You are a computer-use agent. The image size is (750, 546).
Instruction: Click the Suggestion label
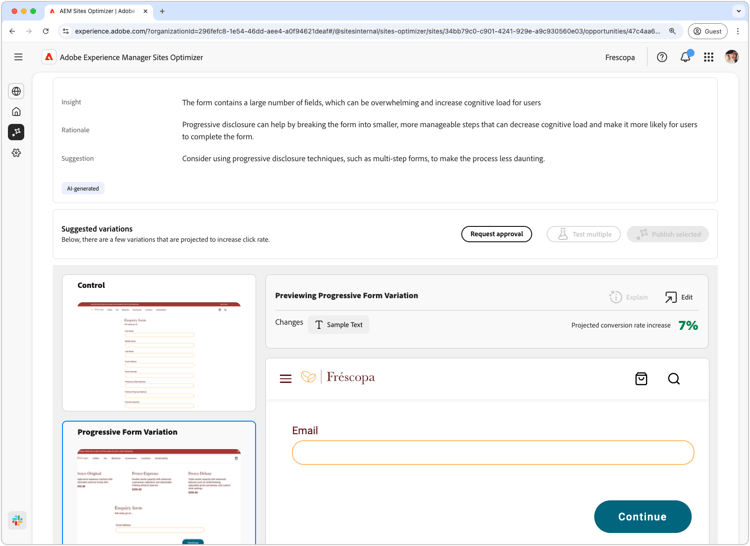77,158
